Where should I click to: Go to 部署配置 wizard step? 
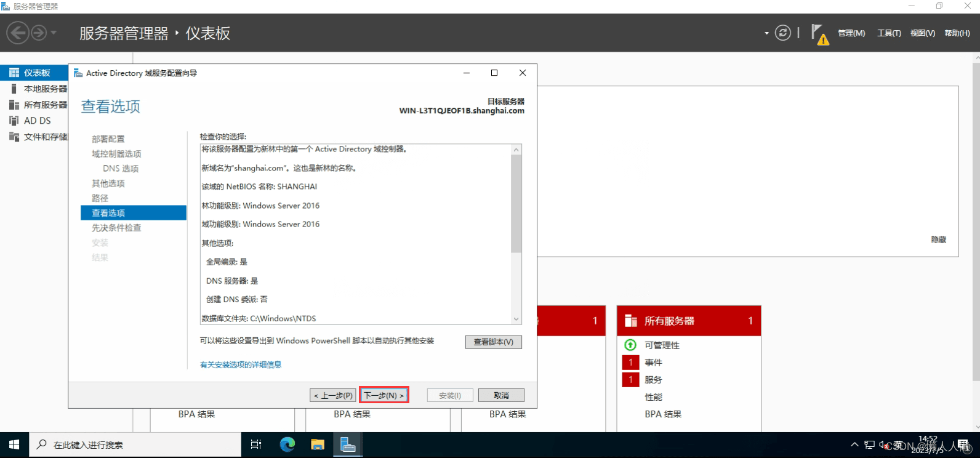pyautogui.click(x=108, y=139)
